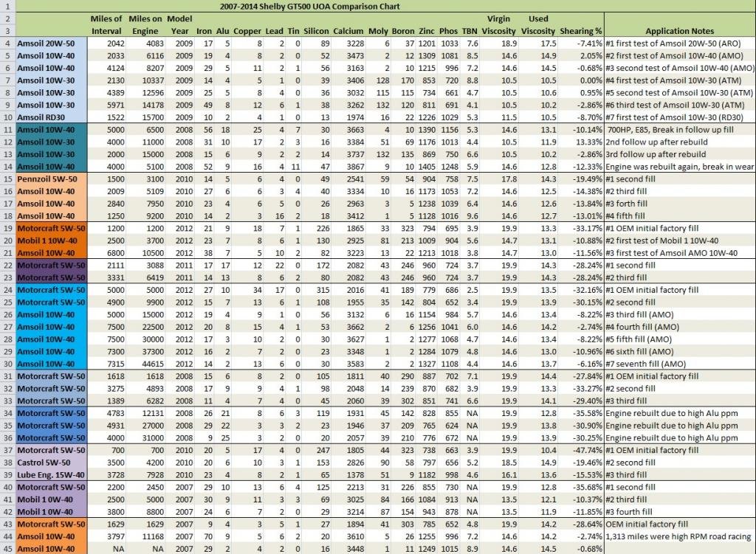The height and width of the screenshot is (554, 756).
Task: Click note '#7 first test of Amsoil 10W-30 (RD30)'
Action: tap(674, 117)
